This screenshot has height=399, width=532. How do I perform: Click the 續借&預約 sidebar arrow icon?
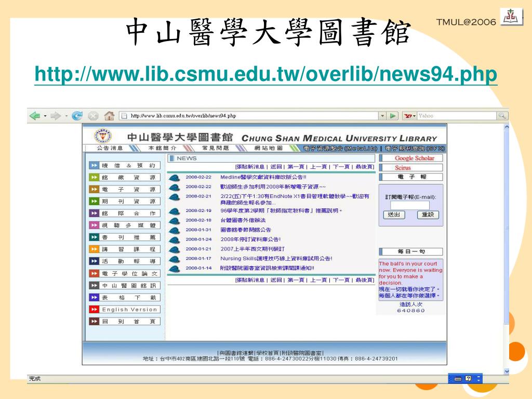pyautogui.click(x=94, y=166)
